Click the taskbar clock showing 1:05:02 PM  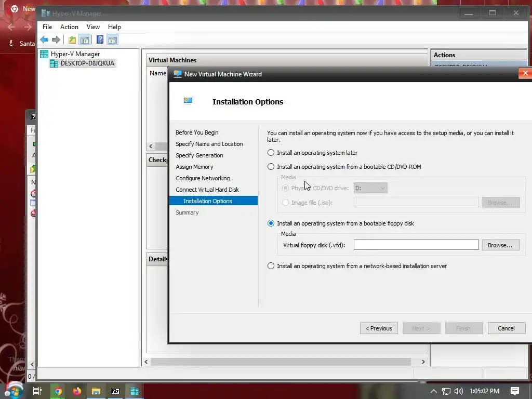click(x=485, y=391)
